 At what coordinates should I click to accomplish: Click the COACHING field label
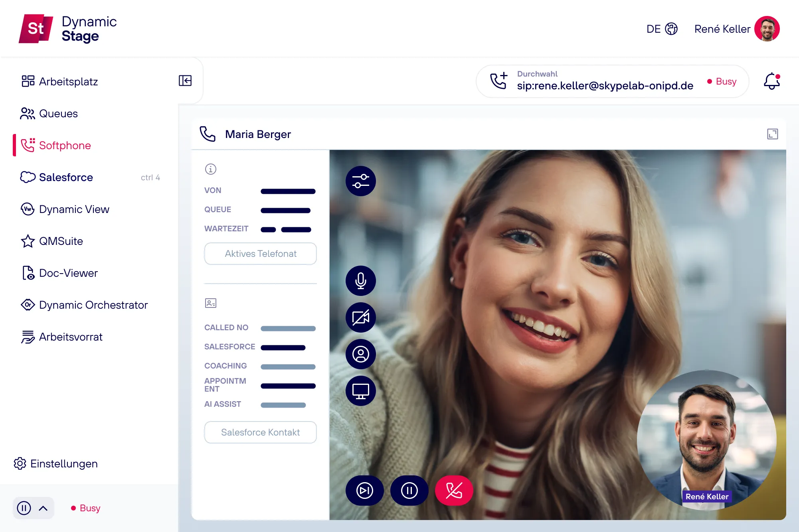tap(225, 366)
